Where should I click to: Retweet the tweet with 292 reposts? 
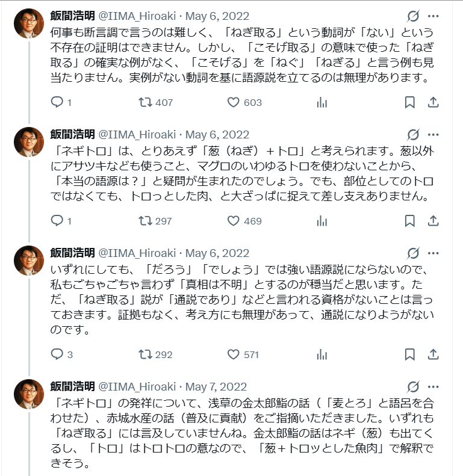click(146, 354)
